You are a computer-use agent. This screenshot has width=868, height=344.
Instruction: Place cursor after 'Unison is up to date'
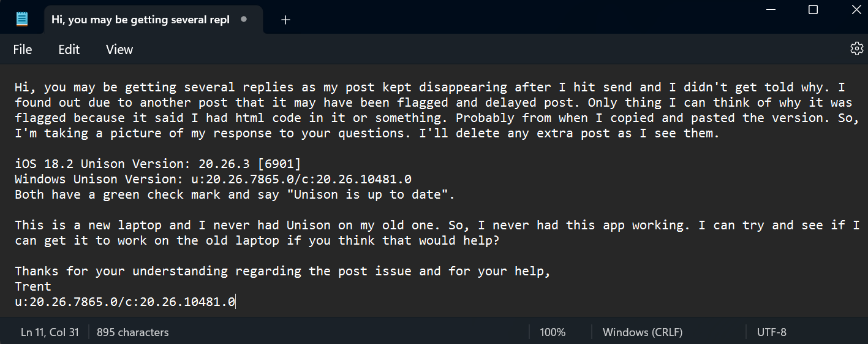456,194
